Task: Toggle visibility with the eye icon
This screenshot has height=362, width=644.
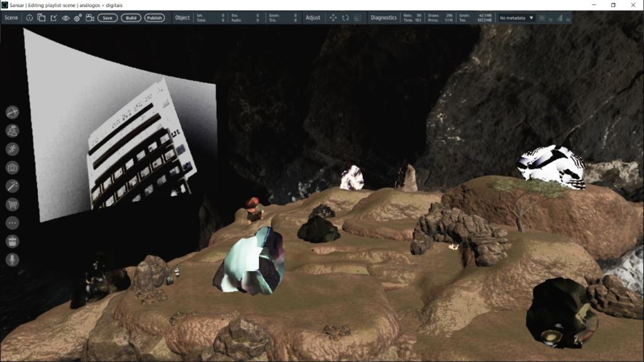Action: pyautogui.click(x=65, y=18)
